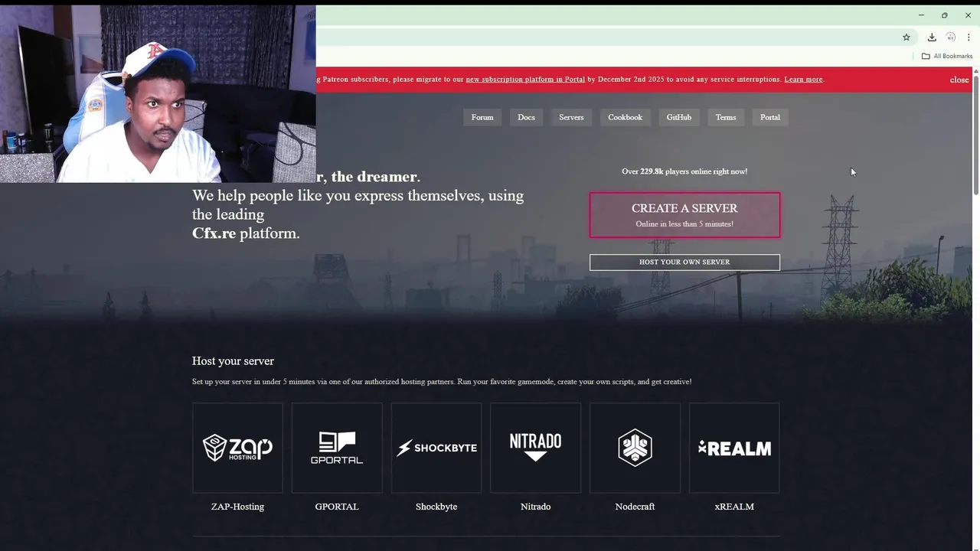Click the xREALM text label
Image resolution: width=980 pixels, height=551 pixels.
pos(734,507)
